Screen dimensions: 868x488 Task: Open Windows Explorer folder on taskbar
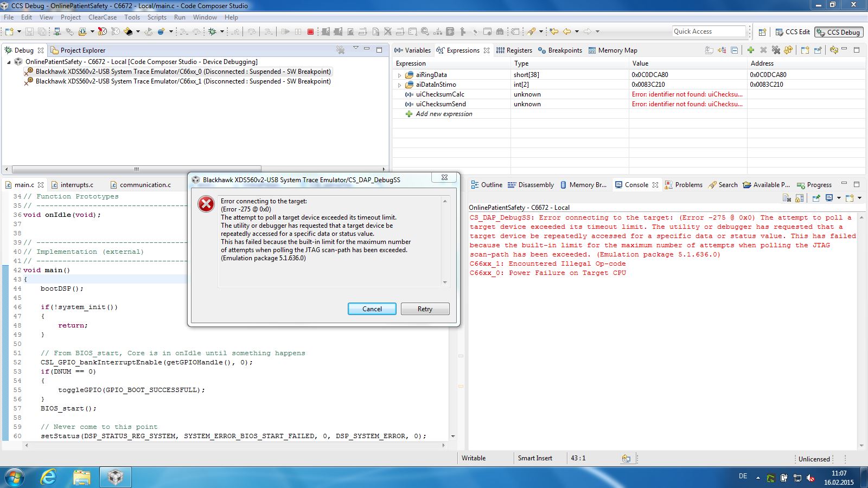[x=82, y=477]
